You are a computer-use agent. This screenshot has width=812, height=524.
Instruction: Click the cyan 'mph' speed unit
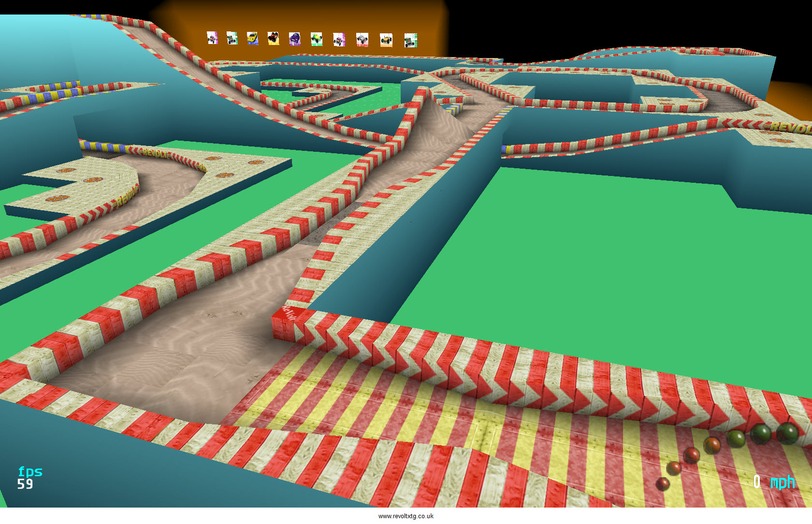coord(783,482)
